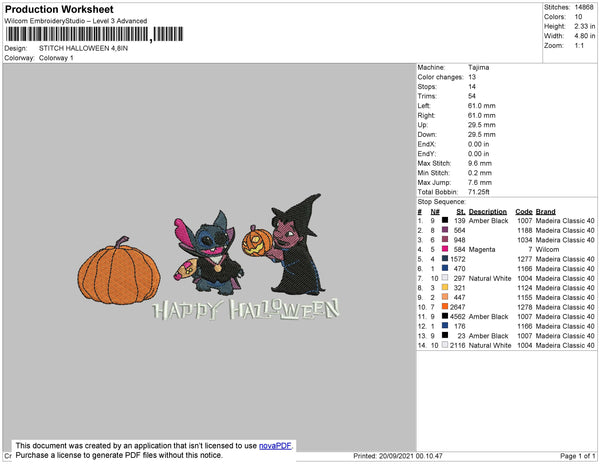Pick the purple swatch beside 564 stitches

(x=445, y=230)
